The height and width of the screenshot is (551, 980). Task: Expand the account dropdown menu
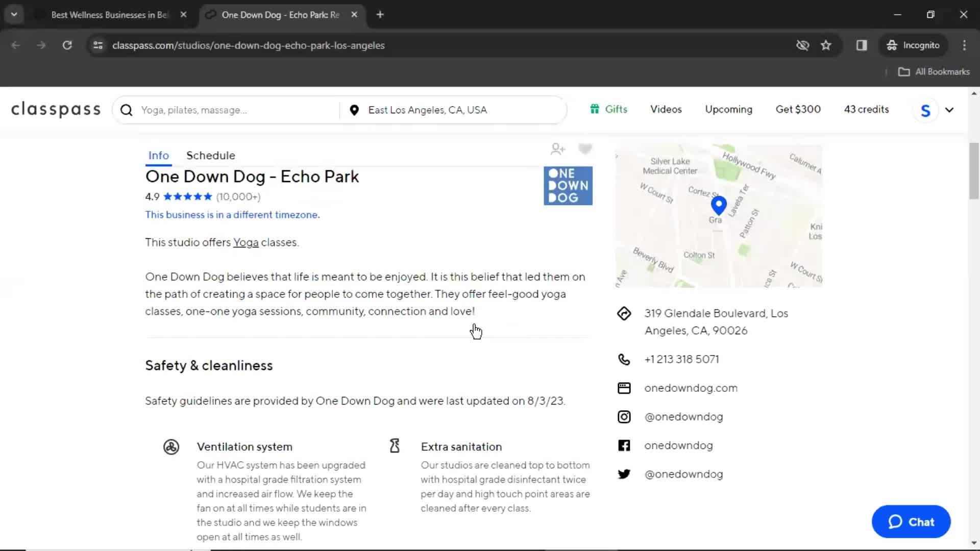pos(949,110)
